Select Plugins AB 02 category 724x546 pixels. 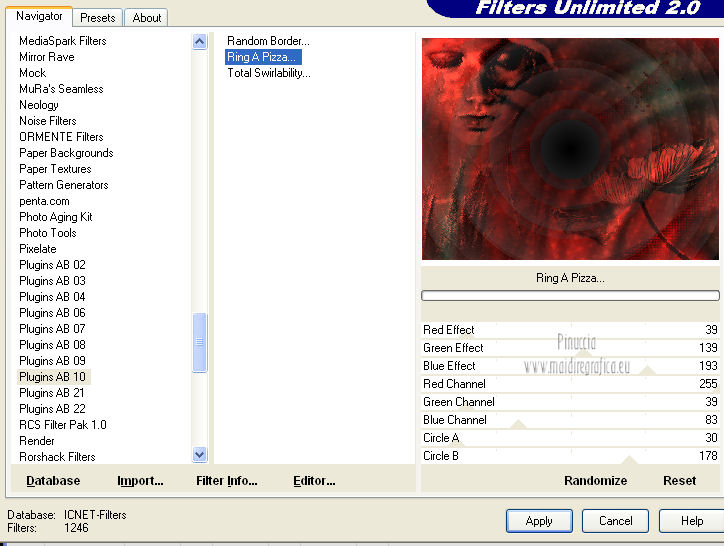[x=52, y=265]
